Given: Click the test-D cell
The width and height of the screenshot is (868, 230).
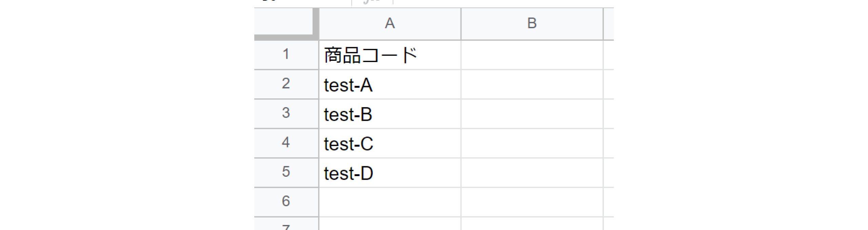Looking at the screenshot, I should pos(390,173).
